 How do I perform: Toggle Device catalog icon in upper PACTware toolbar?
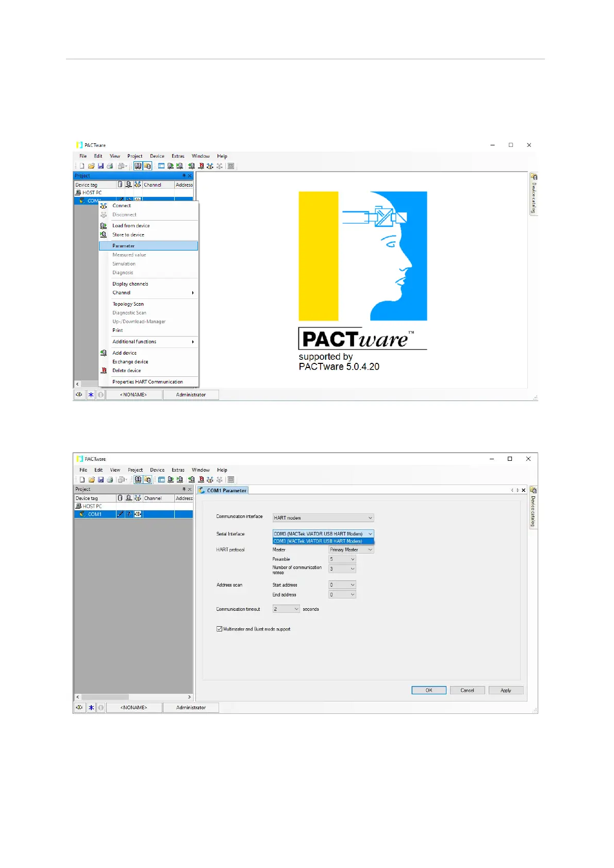click(147, 166)
